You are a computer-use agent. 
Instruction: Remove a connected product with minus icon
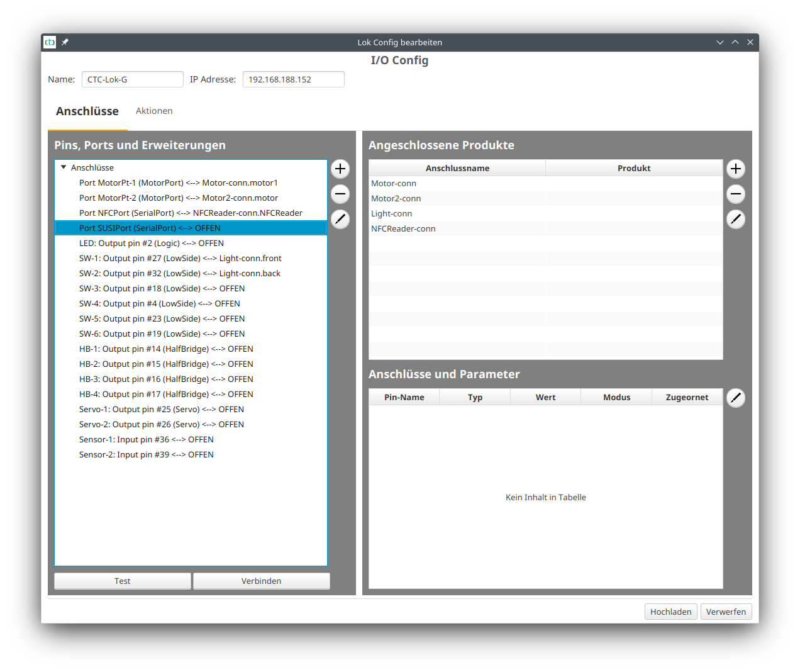[x=736, y=194]
